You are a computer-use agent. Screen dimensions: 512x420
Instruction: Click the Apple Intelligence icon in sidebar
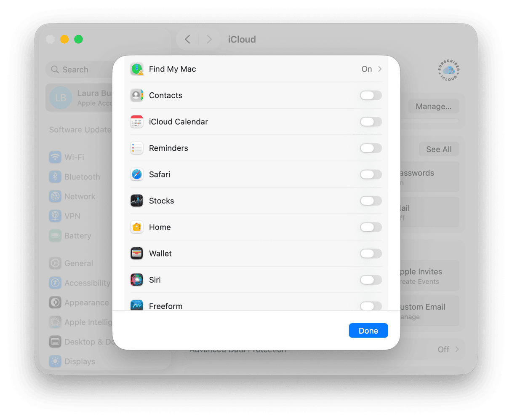click(x=55, y=322)
